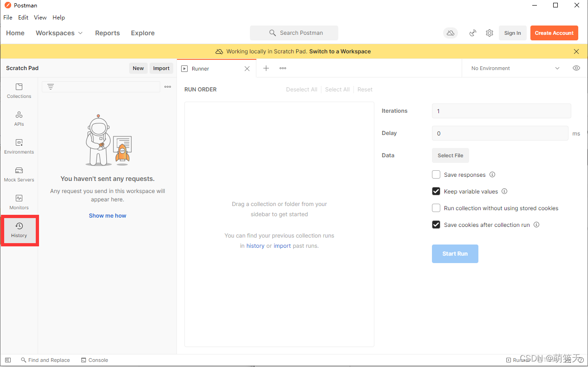Open the View menu
588x367 pixels.
tap(40, 18)
